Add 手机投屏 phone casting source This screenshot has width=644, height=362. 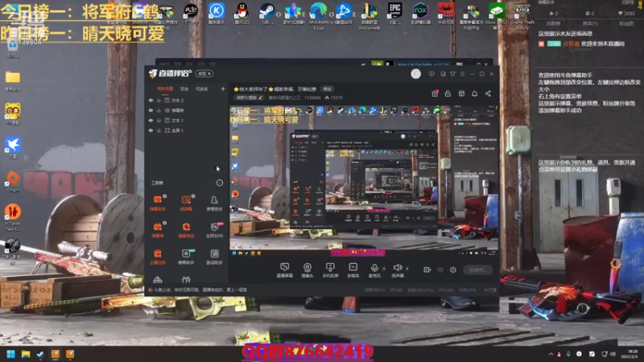330,270
